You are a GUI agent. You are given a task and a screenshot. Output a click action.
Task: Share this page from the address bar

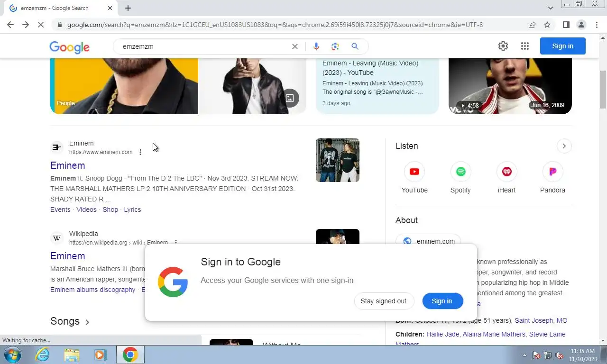[532, 25]
